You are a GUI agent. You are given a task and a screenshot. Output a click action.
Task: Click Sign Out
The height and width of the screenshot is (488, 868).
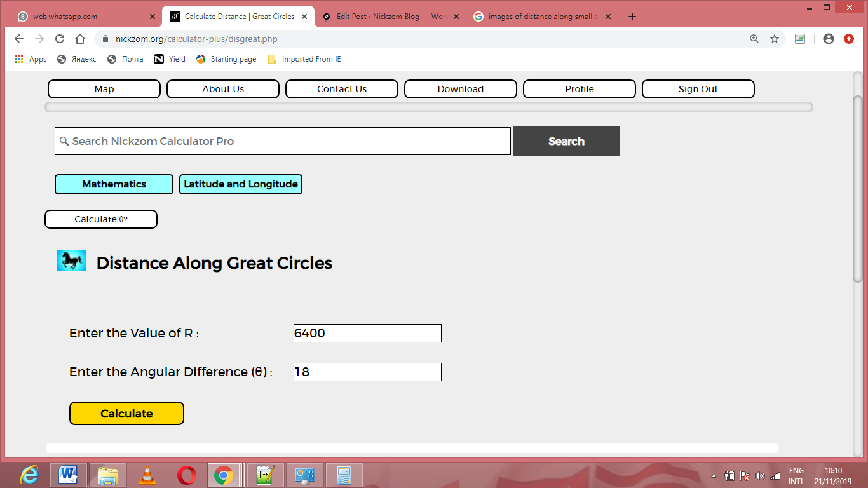[698, 89]
